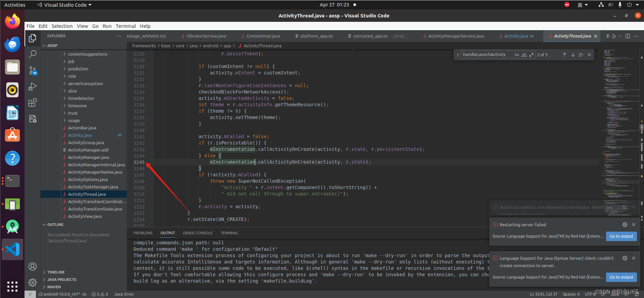This screenshot has height=298, width=644.
Task: Switch to the TERMINAL panel tab
Action: pyautogui.click(x=230, y=233)
